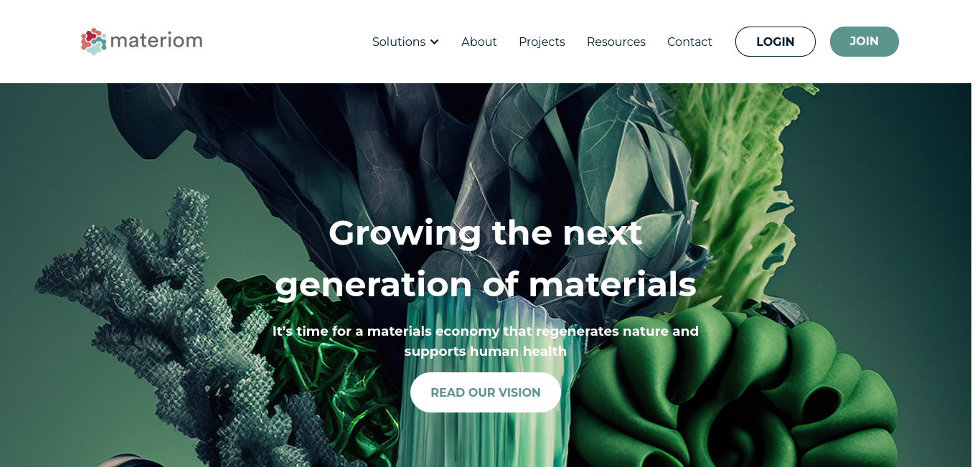Click the green JOIN button
Viewport: 980px width, 467px height.
[864, 42]
